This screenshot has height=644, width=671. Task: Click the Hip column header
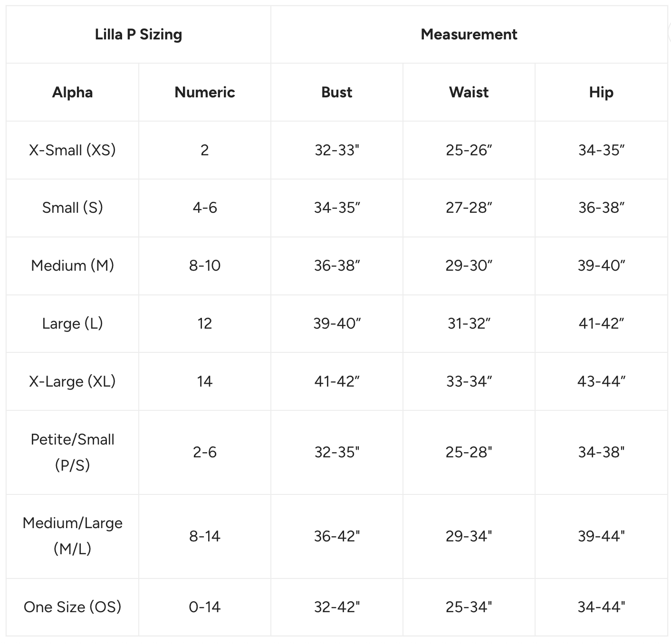coord(601,92)
